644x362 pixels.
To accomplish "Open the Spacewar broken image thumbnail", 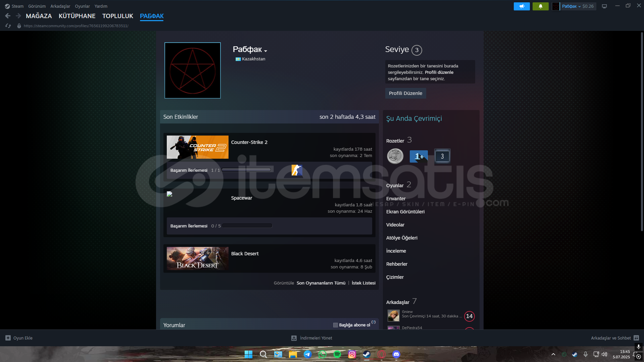I will 169,194.
